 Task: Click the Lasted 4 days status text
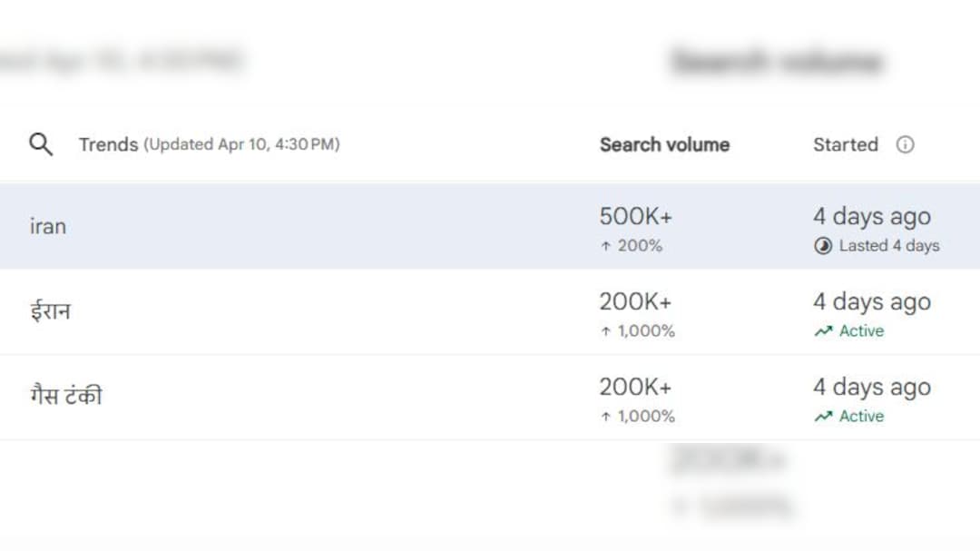889,246
